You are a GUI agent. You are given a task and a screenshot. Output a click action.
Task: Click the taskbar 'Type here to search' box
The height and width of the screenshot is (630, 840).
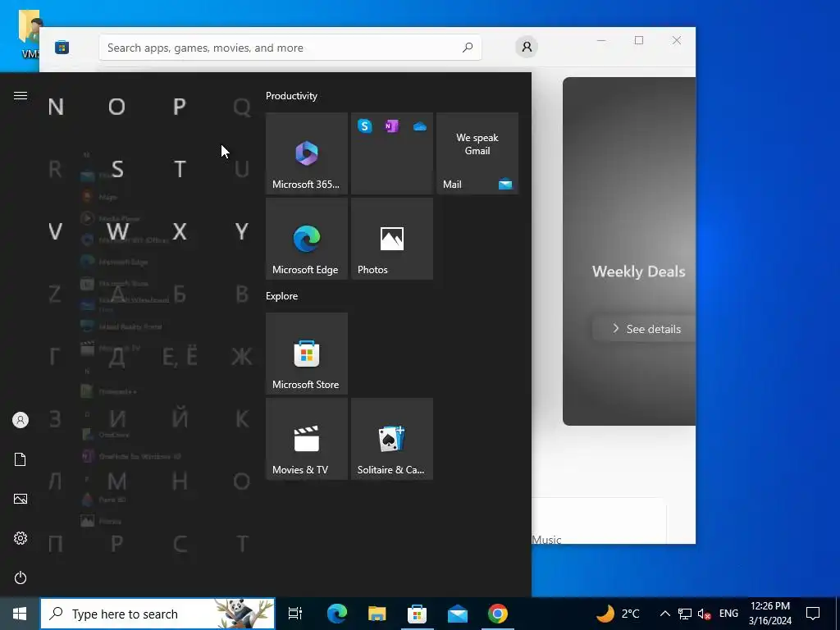coord(157,614)
